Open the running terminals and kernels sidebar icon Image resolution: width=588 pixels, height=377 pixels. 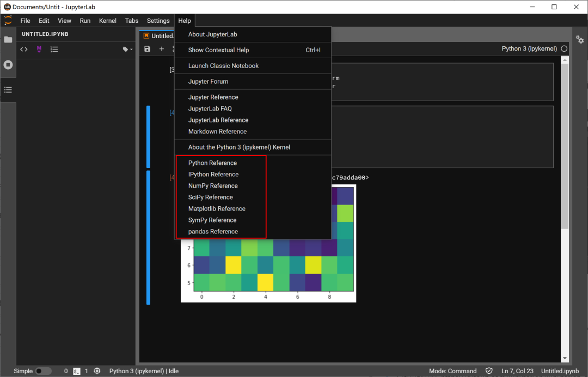pos(8,65)
